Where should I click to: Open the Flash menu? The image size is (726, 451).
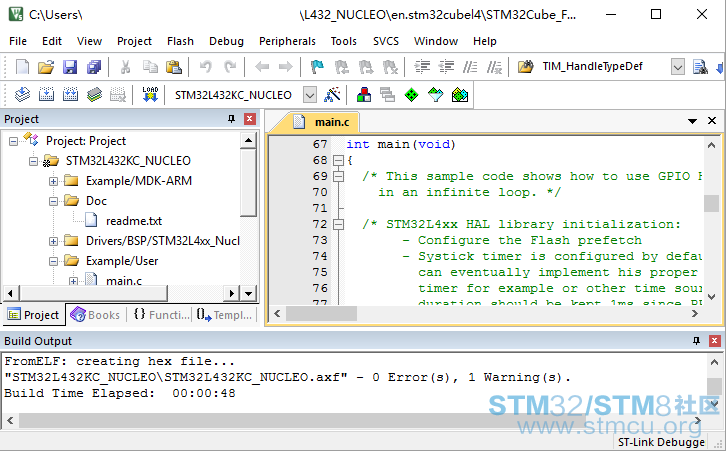181,41
